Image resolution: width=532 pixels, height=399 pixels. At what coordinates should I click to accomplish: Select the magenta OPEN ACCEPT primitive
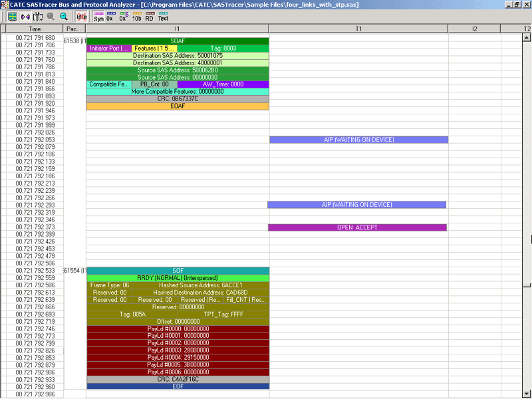pyautogui.click(x=357, y=227)
